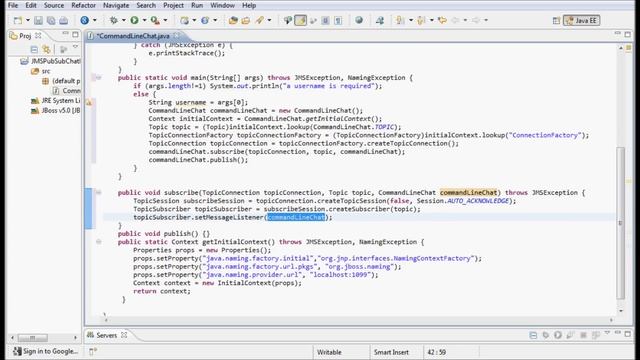Select the Proj explorer view tab

25,36
